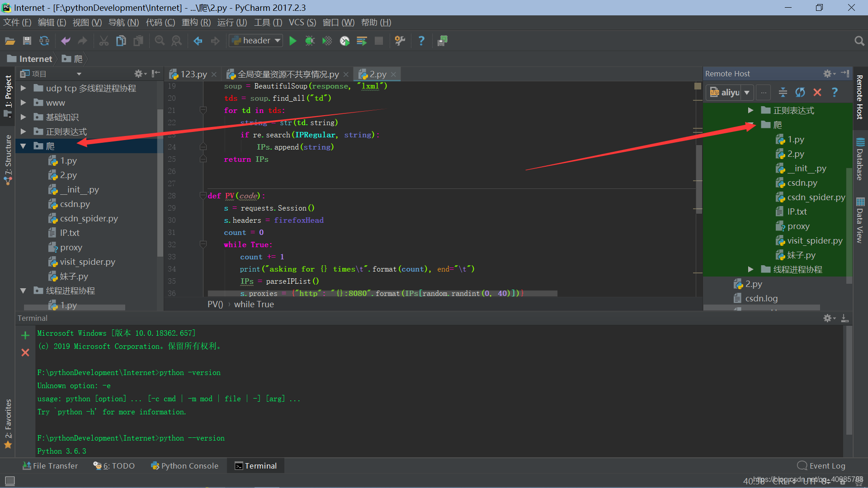Viewport: 868px width, 488px height.
Task: Click the terminal vertical scrollbar
Action: click(849, 380)
